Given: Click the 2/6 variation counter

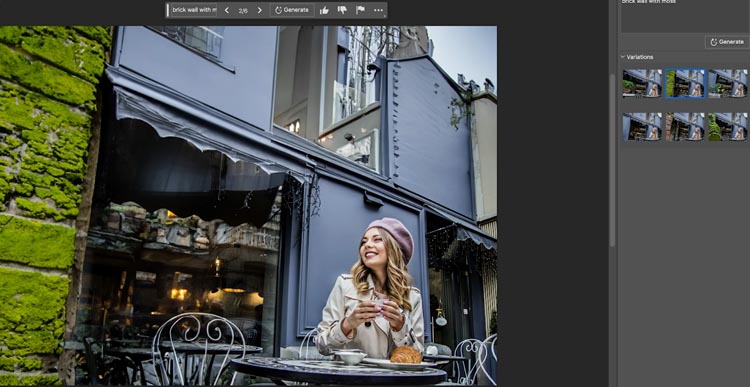Looking at the screenshot, I should coord(243,10).
